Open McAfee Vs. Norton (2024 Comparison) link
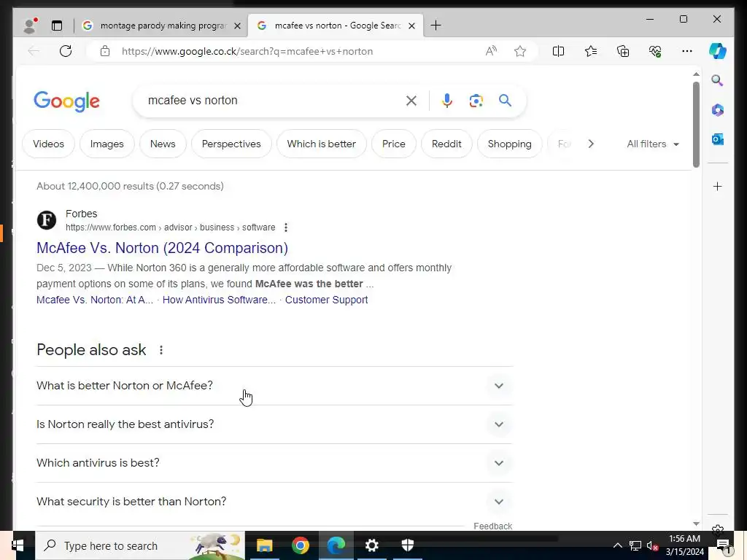This screenshot has height=560, width=747. pos(162,248)
